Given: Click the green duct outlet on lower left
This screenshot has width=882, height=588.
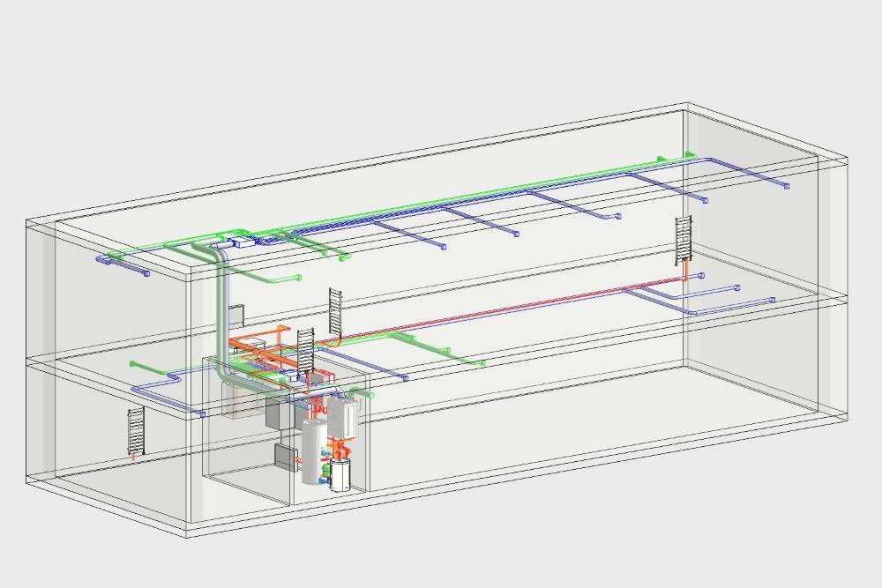Looking at the screenshot, I should point(134,363).
